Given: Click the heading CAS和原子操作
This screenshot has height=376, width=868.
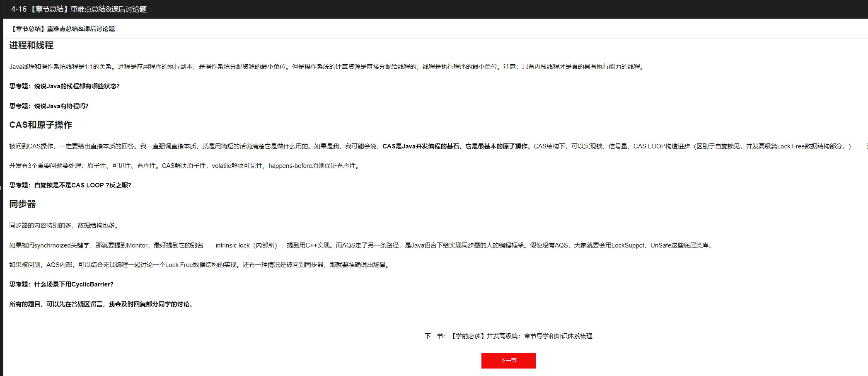Looking at the screenshot, I should [x=41, y=125].
